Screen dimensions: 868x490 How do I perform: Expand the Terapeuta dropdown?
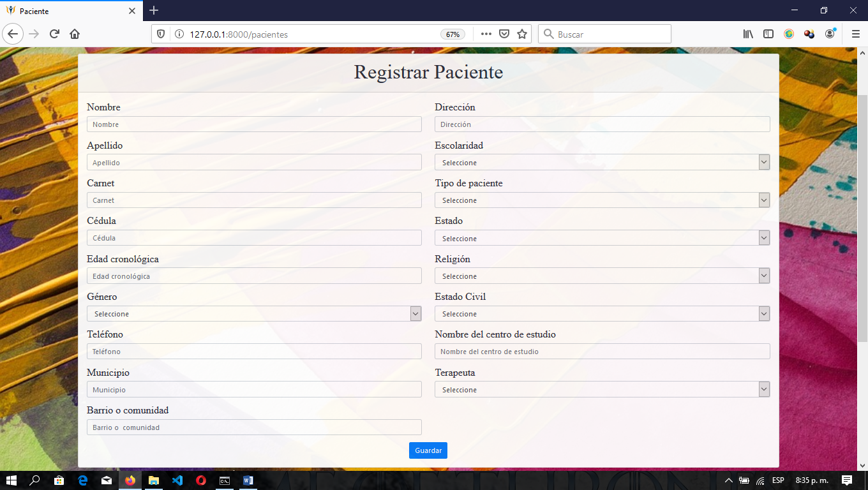(x=602, y=390)
